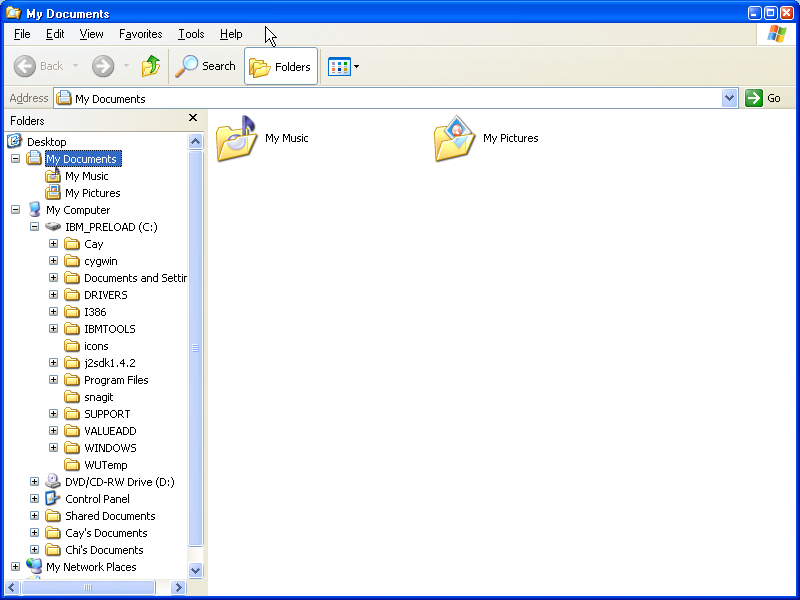Expand the j2sdk1.4.2 folder node

pos(53,363)
